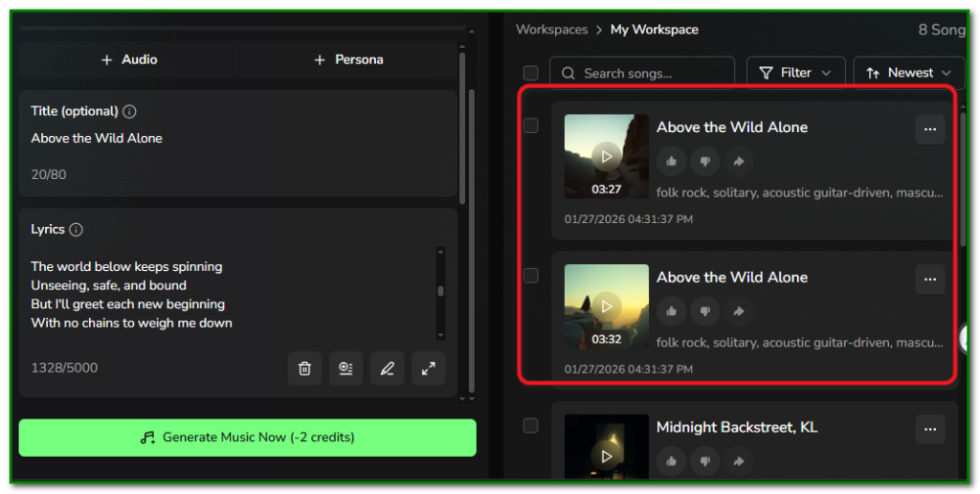Image resolution: width=980 pixels, height=494 pixels.
Task: Like the first Above the Wild Alone song
Action: [671, 161]
